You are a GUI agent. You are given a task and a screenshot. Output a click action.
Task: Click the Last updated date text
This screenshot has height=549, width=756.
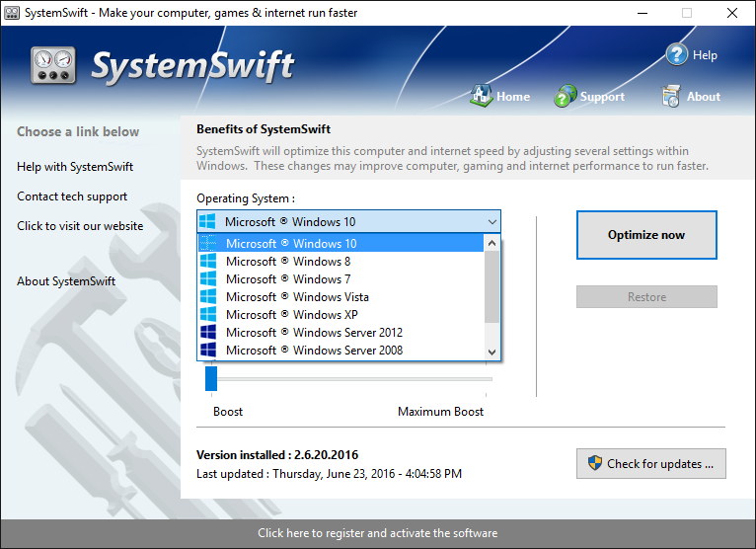click(329, 474)
